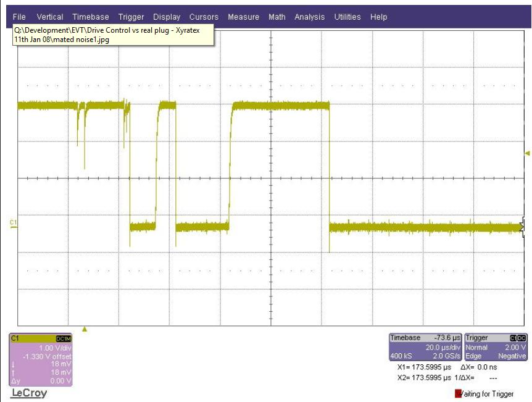Open the Analysis menu

(309, 17)
